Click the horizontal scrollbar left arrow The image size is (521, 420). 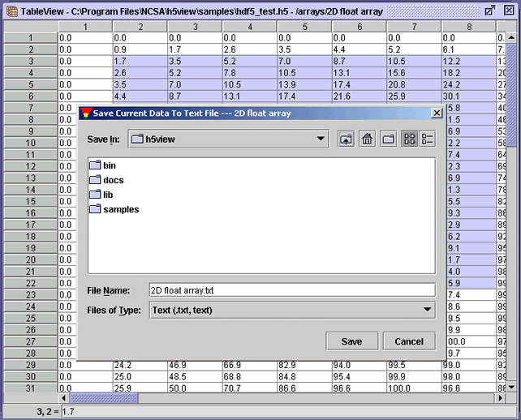pos(64,397)
